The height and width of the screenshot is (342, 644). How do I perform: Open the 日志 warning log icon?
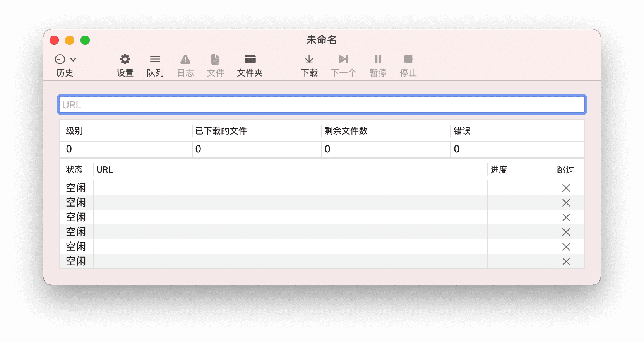click(185, 59)
